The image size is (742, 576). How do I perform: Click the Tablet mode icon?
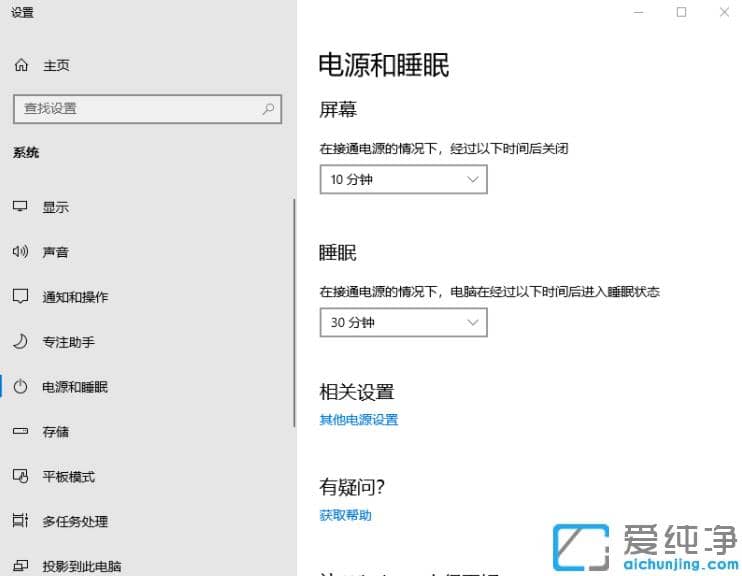[20, 477]
